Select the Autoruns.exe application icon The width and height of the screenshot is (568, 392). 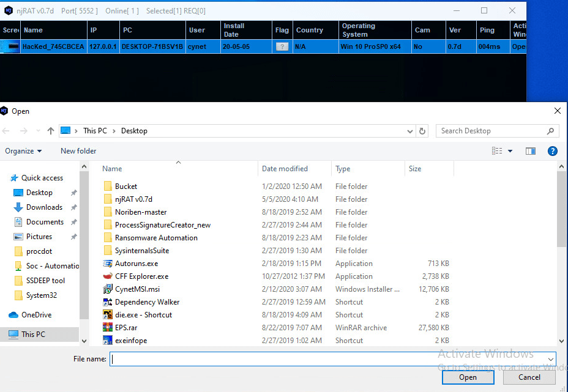108,264
